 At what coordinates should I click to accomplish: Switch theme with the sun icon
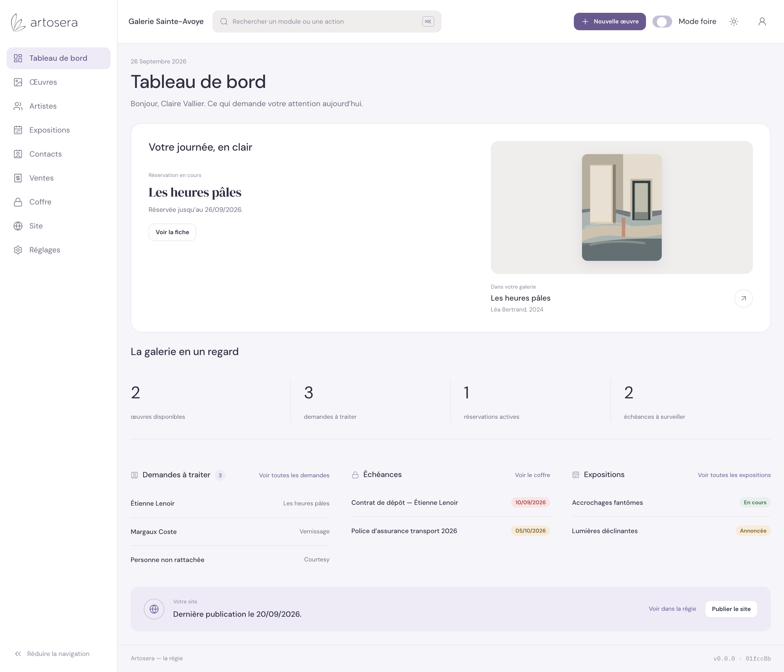(734, 22)
